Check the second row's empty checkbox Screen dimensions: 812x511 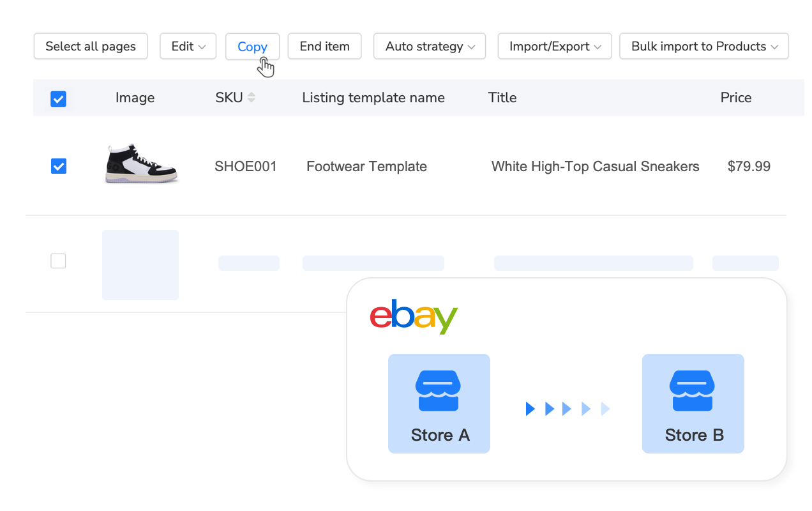pos(58,261)
